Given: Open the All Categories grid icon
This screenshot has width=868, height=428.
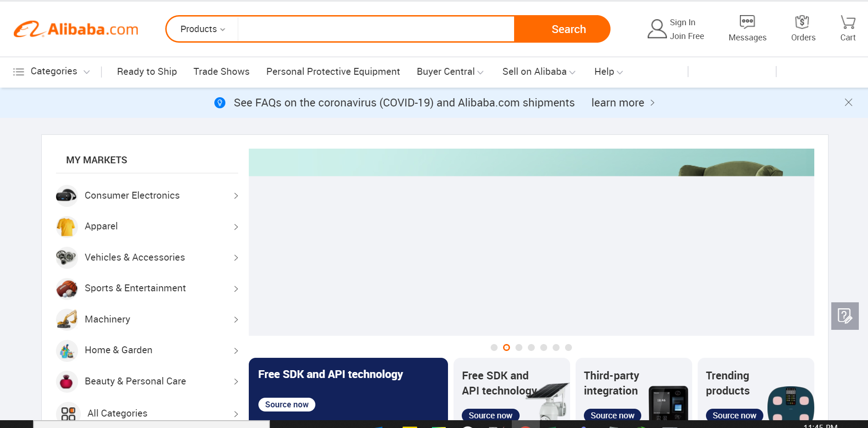Looking at the screenshot, I should click(x=68, y=413).
